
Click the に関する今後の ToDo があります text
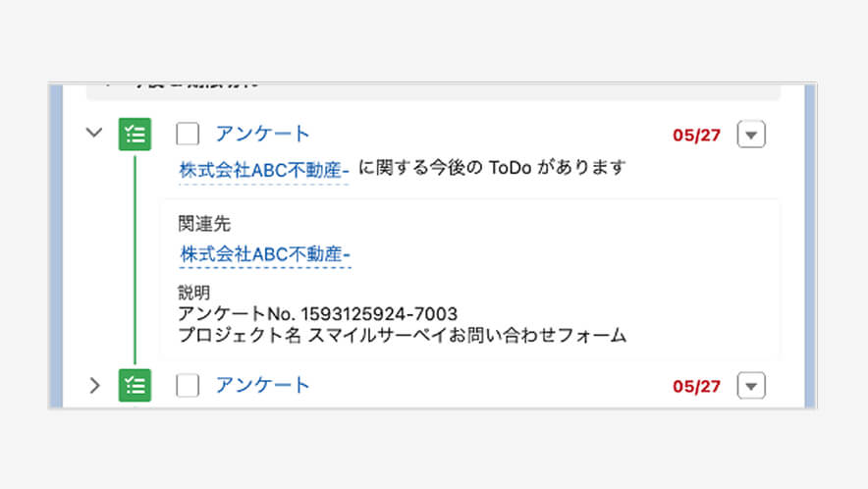[491, 168]
